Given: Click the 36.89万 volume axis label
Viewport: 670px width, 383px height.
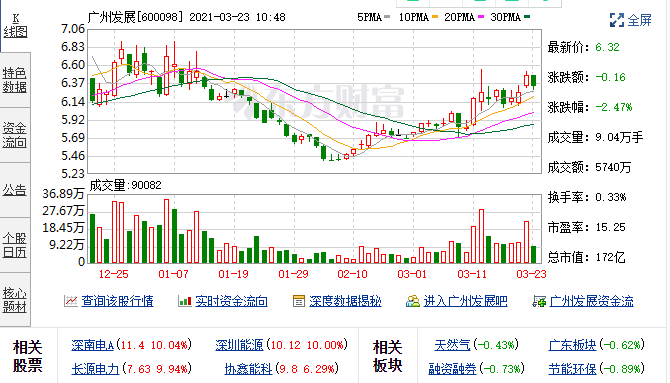Looking at the screenshot, I should point(63,194).
